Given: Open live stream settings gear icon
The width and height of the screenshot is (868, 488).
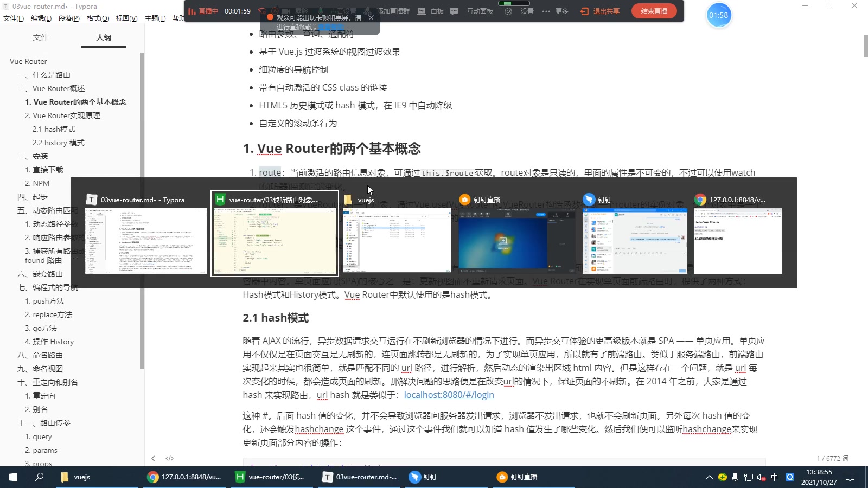Looking at the screenshot, I should tap(508, 11).
